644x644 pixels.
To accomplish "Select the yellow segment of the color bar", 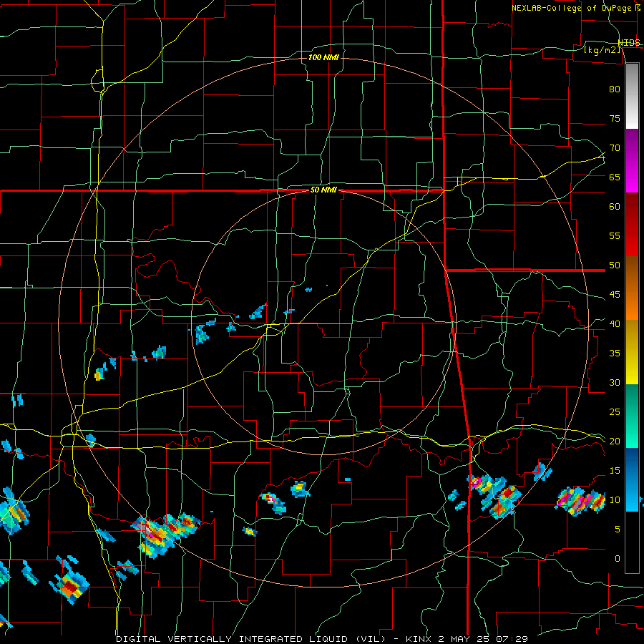I will (x=632, y=352).
